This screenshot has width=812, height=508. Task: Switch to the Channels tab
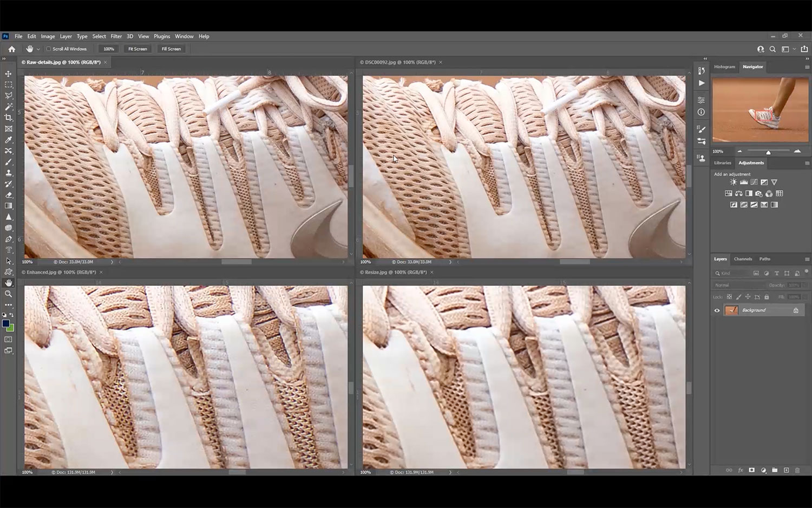(x=743, y=259)
